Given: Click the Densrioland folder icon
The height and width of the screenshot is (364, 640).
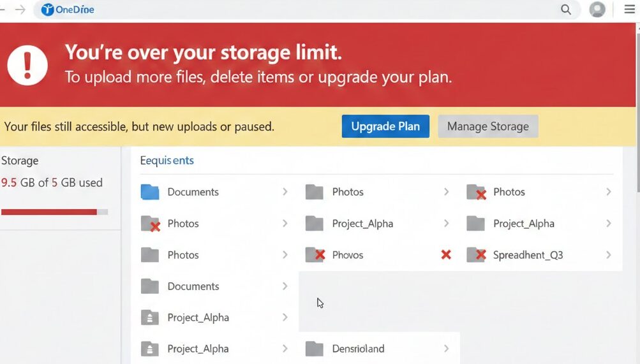Looking at the screenshot, I should coord(314,349).
